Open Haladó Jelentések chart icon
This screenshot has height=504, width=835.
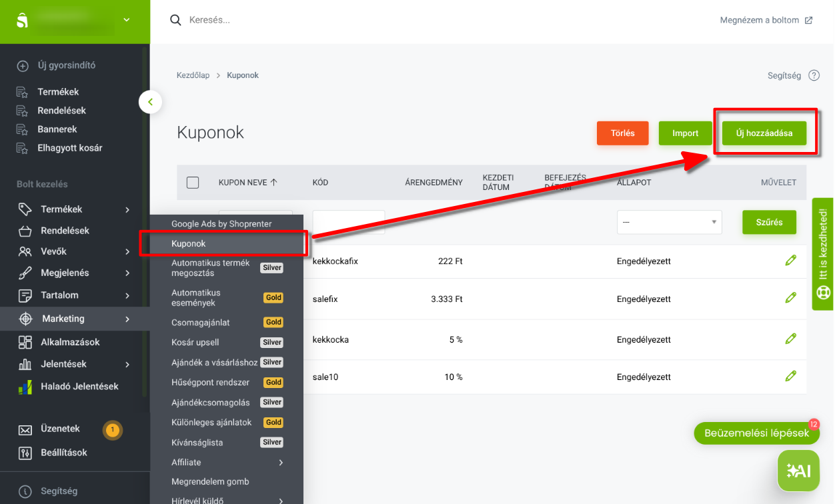point(25,387)
